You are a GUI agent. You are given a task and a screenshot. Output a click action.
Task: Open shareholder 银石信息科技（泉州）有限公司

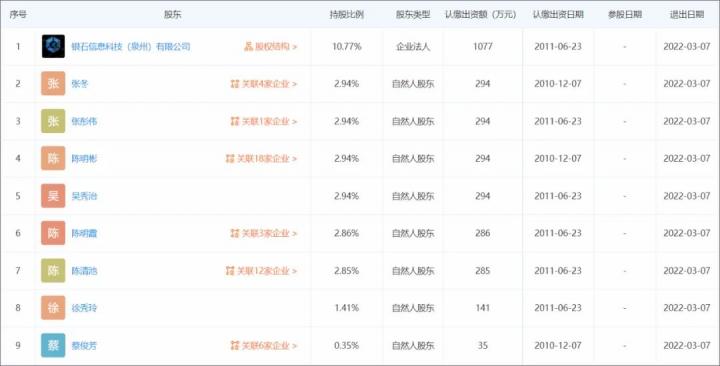click(131, 46)
